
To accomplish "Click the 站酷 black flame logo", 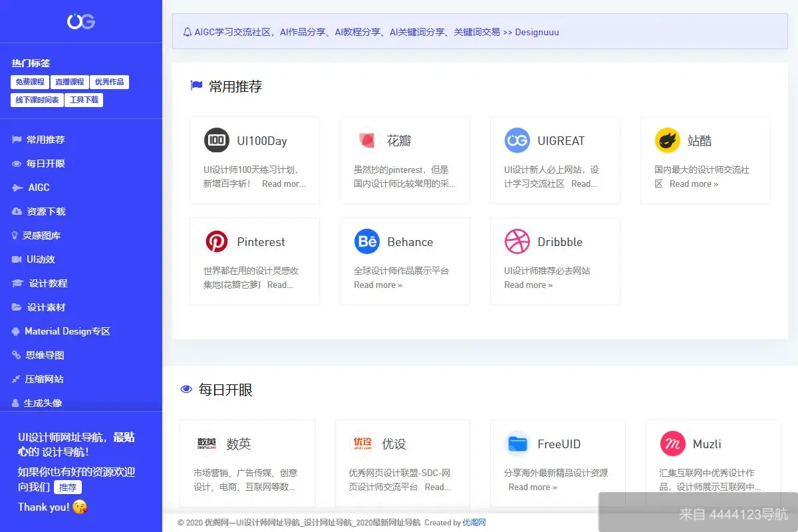I will click(x=666, y=140).
